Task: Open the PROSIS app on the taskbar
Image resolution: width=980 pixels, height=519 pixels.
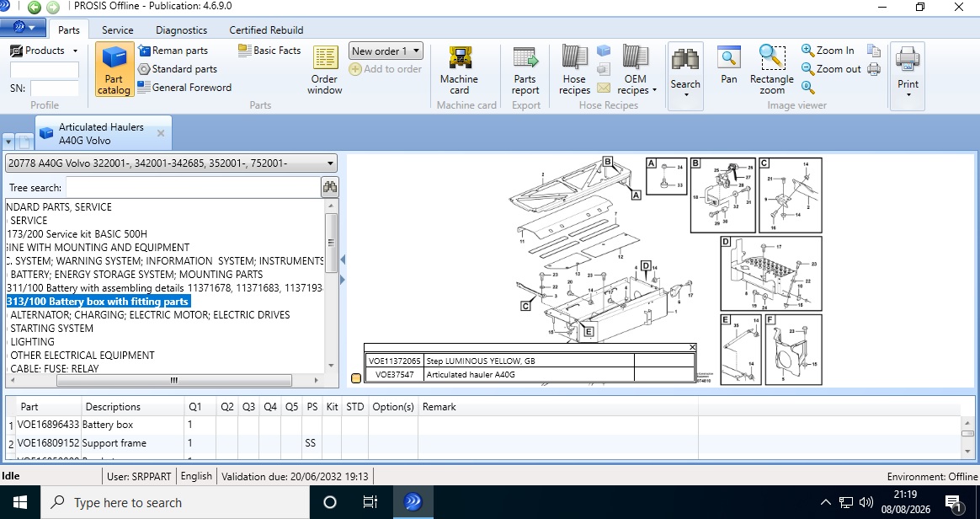Action: coord(413,502)
